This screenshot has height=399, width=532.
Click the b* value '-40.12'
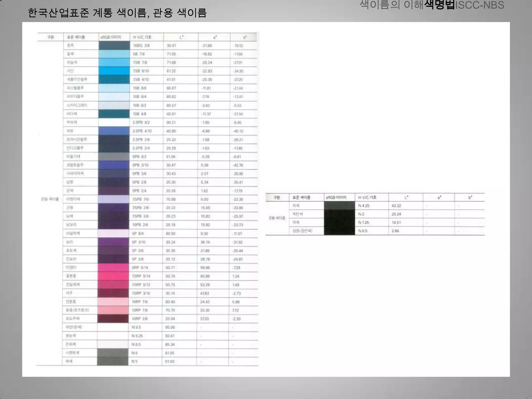pyautogui.click(x=238, y=131)
